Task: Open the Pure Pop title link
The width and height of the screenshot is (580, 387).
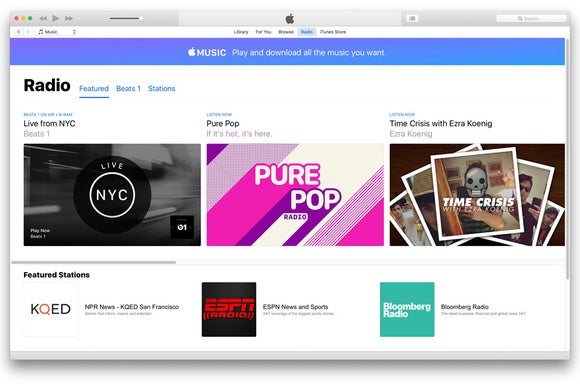Action: coord(223,124)
